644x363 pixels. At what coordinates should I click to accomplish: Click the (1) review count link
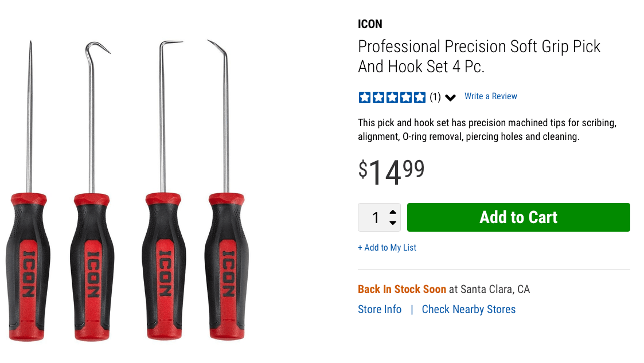pyautogui.click(x=435, y=97)
